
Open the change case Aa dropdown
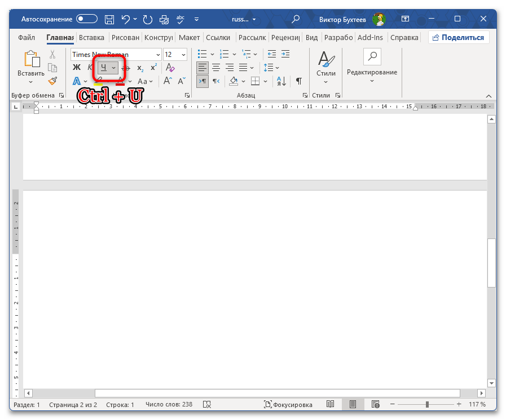(x=145, y=81)
